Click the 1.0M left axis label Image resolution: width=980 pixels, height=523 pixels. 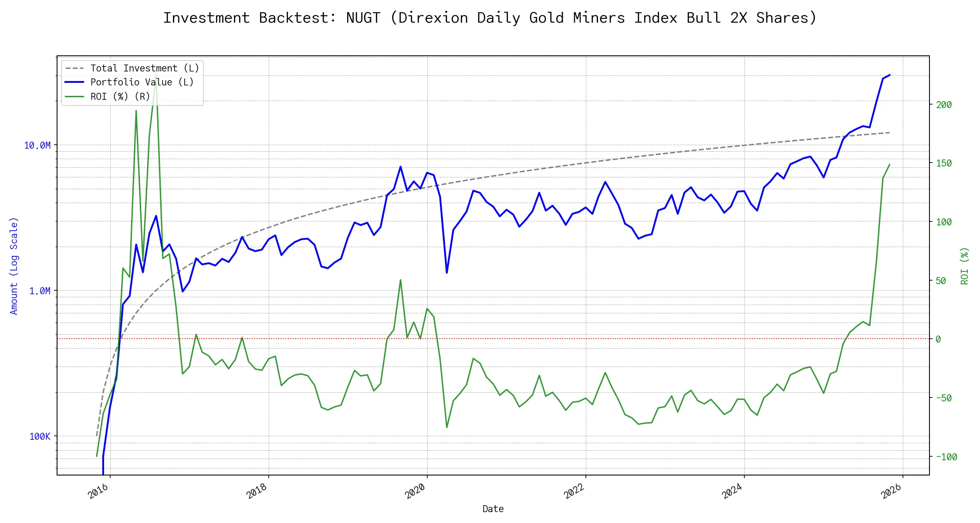tap(40, 291)
